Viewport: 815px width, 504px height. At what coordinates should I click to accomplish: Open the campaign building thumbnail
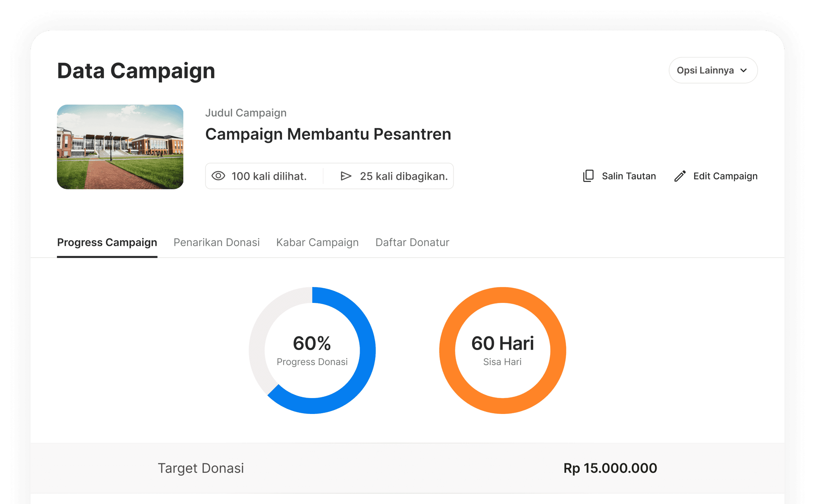(x=120, y=147)
